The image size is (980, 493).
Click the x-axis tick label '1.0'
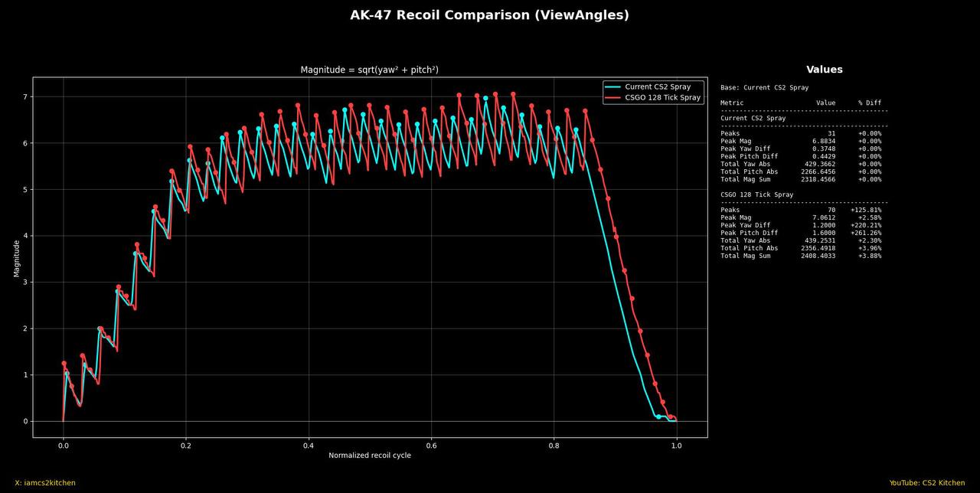click(x=677, y=445)
